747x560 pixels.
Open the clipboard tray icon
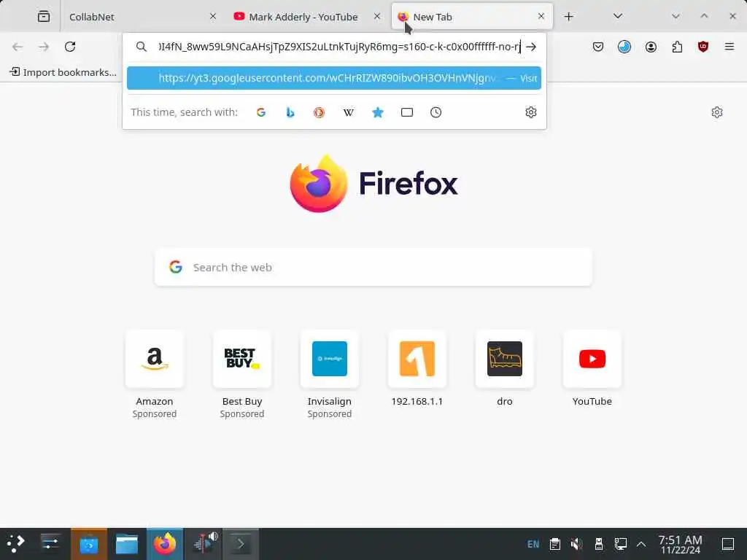[555, 544]
